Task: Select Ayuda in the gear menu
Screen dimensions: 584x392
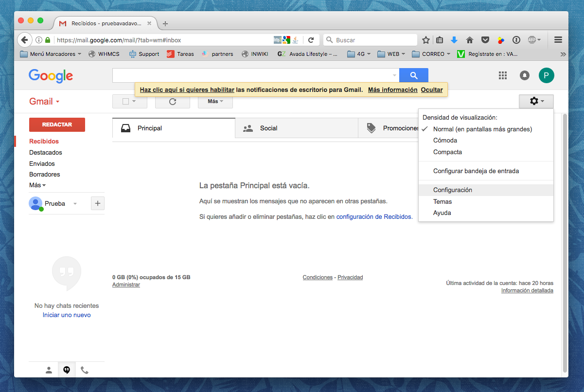Action: [x=486, y=213]
